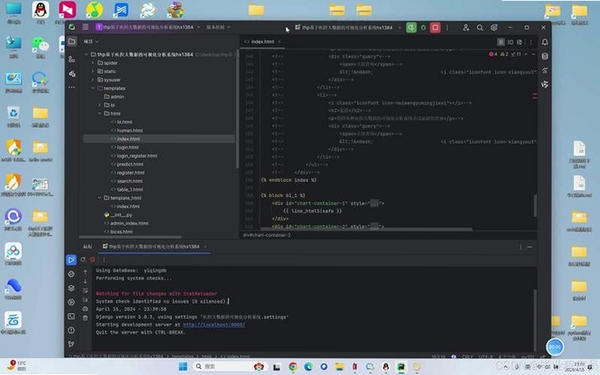Open the run configuration dropdown
Image resolution: width=600 pixels, height=375 pixels.
347,28
